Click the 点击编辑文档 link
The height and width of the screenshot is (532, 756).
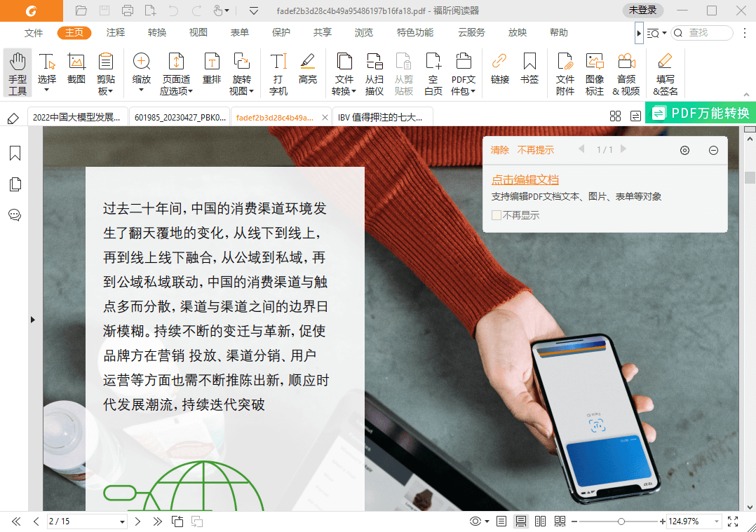525,179
